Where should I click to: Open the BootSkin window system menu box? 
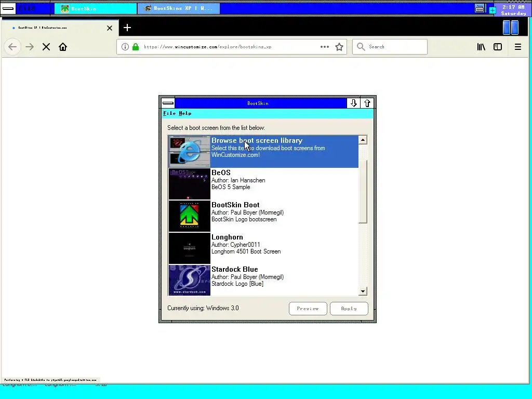pyautogui.click(x=168, y=103)
